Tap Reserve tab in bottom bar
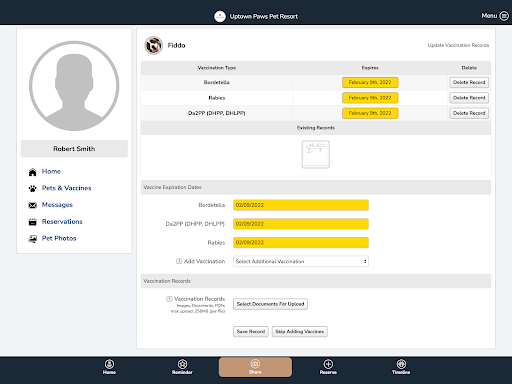512x384 pixels. tap(328, 367)
